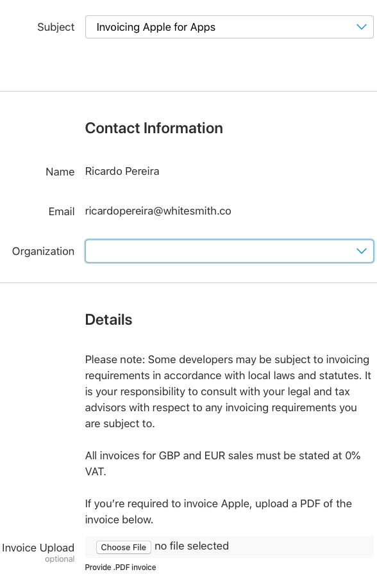Click the Name label

[60, 172]
